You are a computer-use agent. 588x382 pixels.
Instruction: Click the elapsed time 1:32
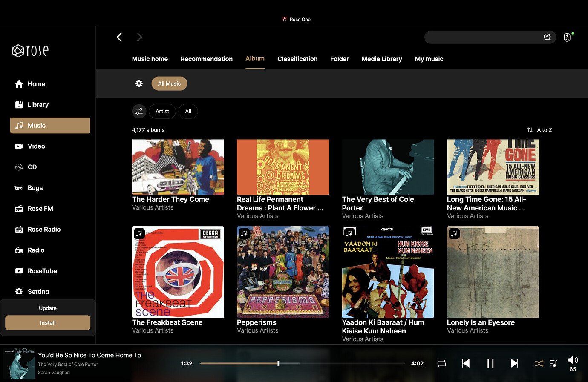[x=187, y=363]
